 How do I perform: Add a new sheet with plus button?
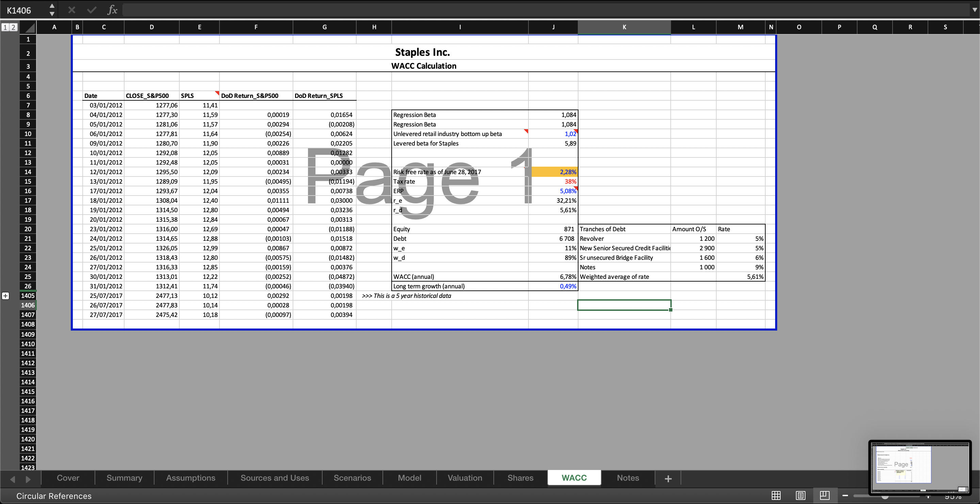click(x=668, y=478)
